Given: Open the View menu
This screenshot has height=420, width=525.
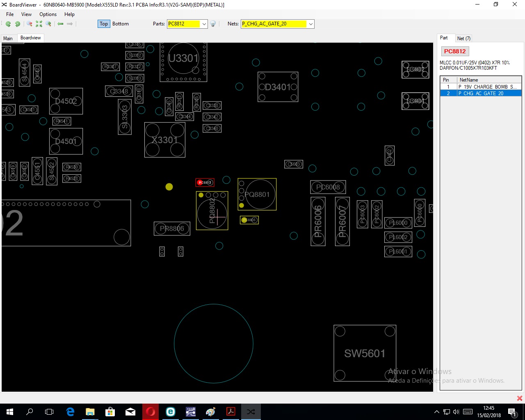Looking at the screenshot, I should (x=26, y=14).
